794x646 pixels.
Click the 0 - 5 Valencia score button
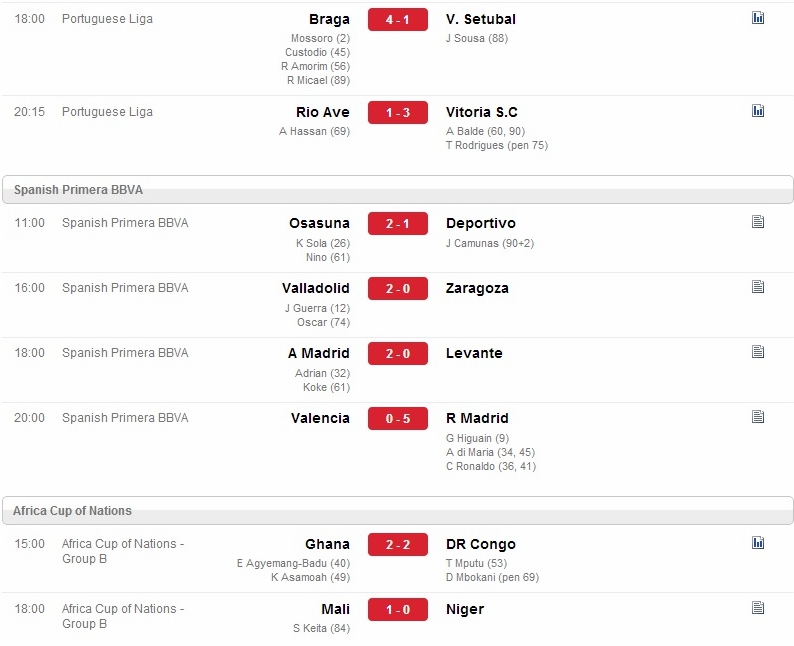(398, 419)
